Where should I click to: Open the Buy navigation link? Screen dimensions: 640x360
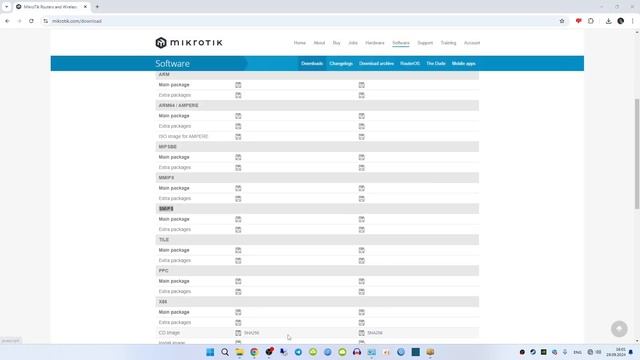pos(336,43)
